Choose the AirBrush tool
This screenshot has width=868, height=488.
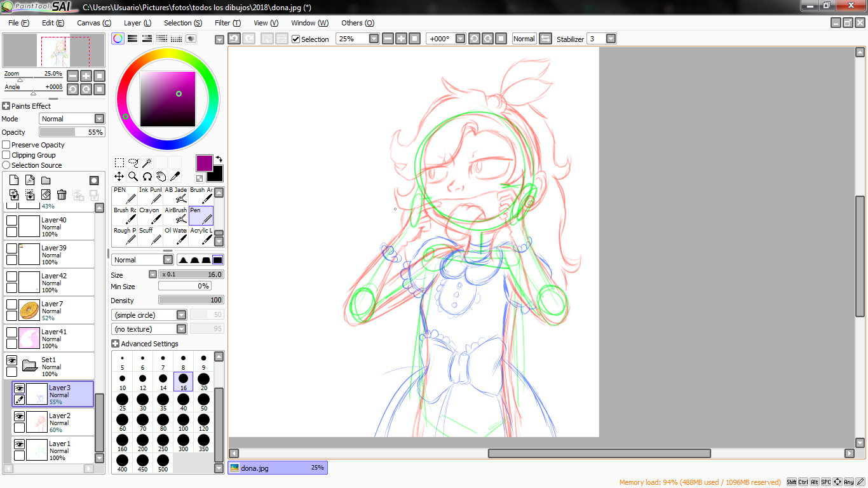[x=176, y=216]
